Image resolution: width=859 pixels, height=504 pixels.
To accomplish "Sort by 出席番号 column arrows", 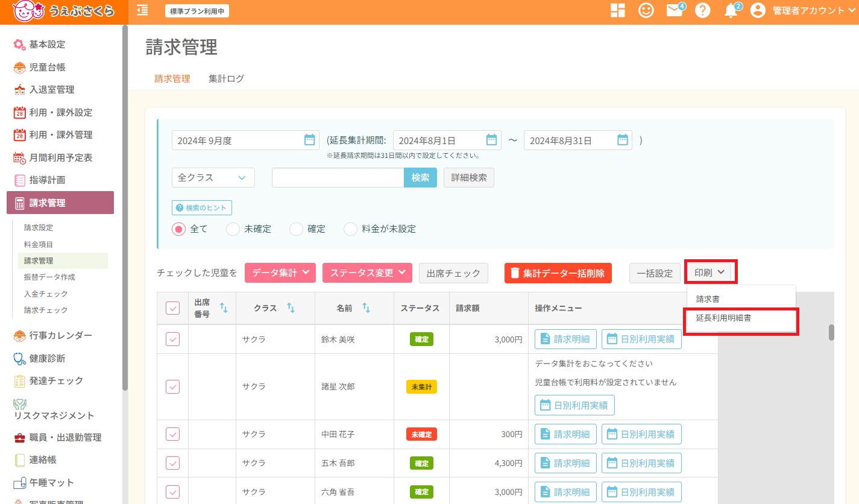I will click(224, 308).
